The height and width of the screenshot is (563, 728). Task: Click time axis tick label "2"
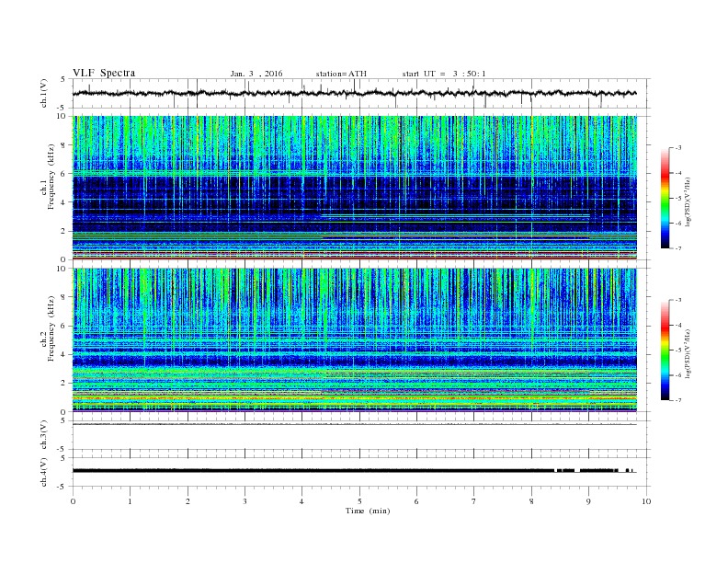click(x=188, y=501)
